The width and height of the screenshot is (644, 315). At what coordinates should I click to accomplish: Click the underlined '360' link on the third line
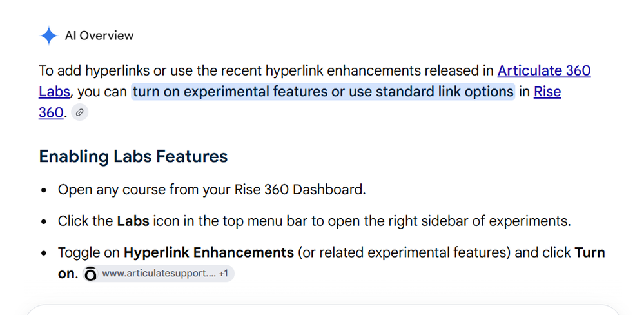tap(51, 112)
